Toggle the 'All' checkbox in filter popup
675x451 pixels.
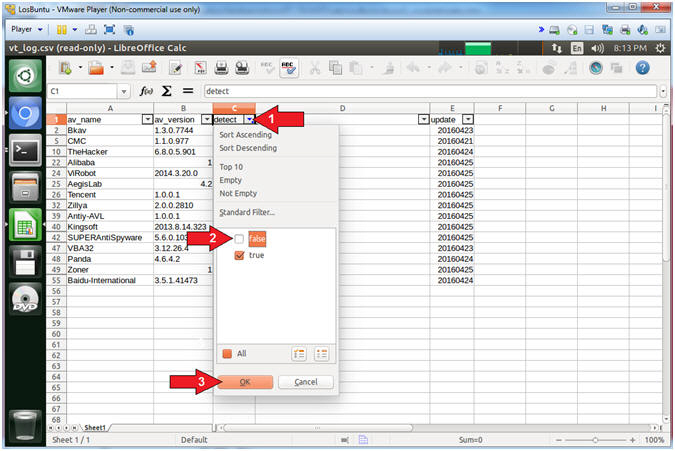coord(227,354)
